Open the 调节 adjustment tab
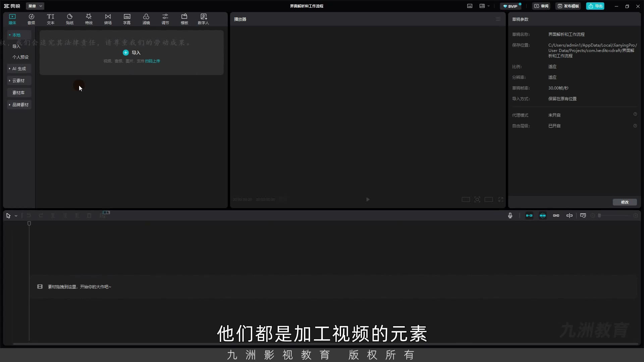The image size is (644, 362). tap(165, 19)
